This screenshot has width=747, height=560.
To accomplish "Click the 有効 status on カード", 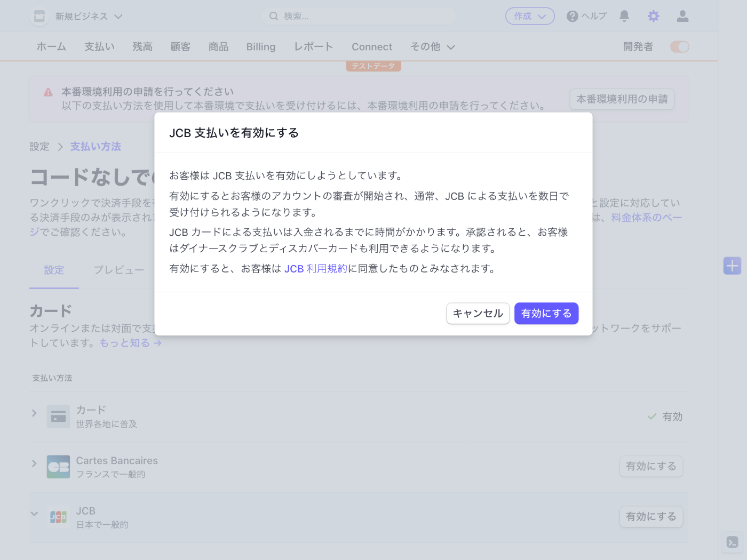I will [665, 417].
